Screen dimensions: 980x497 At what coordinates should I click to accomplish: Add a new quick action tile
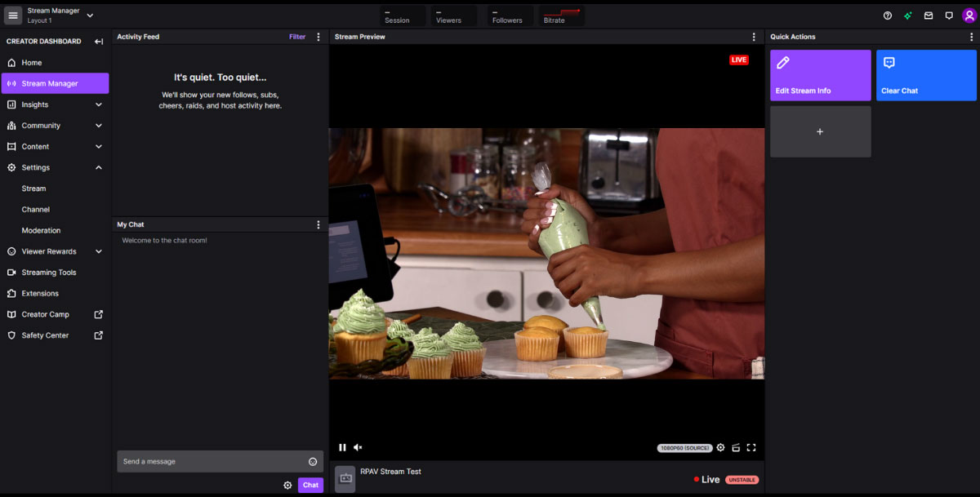[820, 131]
